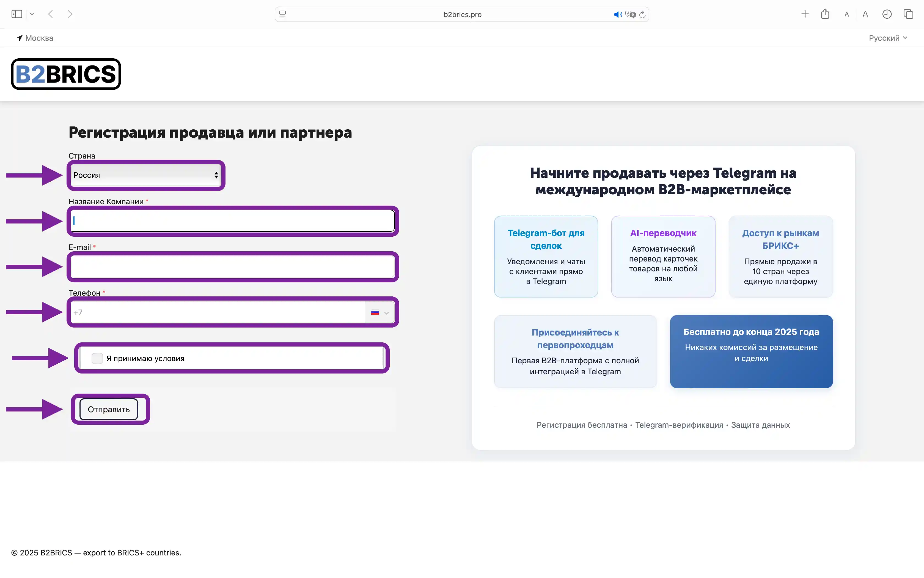
Task: Click the b2brics.pro address bar
Action: click(462, 15)
